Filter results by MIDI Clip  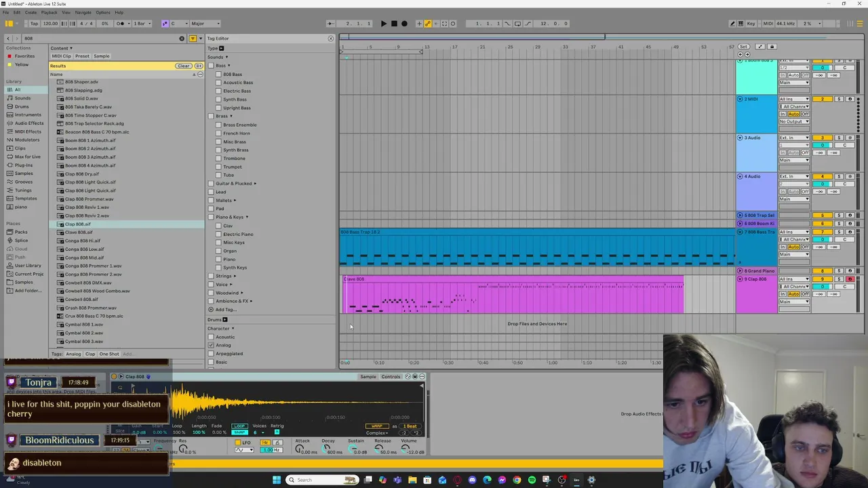pos(61,56)
